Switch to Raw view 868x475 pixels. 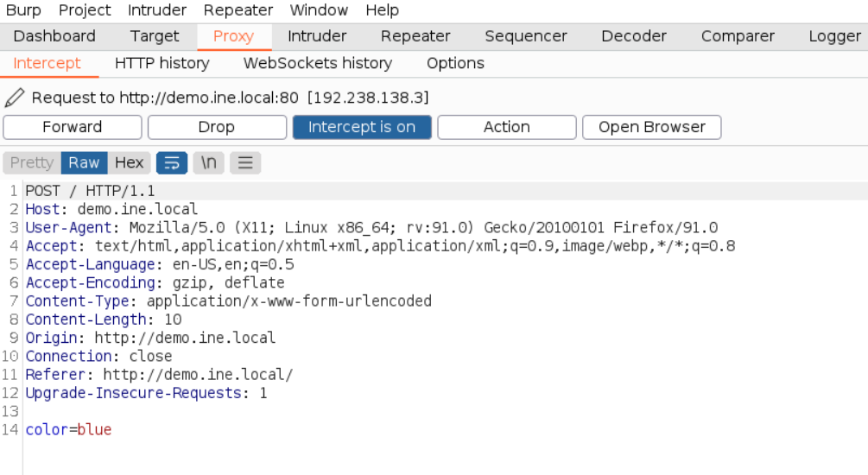pyautogui.click(x=84, y=162)
